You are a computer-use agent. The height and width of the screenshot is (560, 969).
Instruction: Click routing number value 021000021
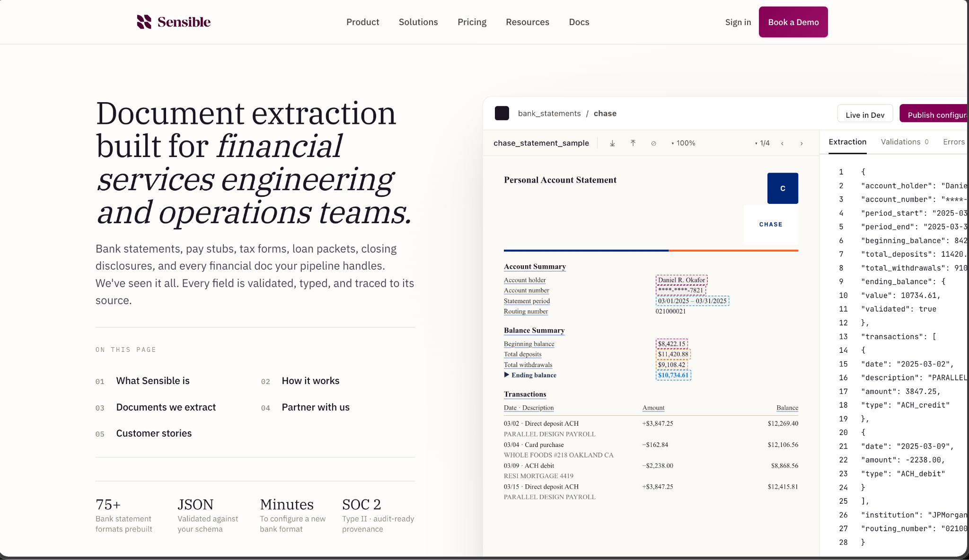coord(670,311)
